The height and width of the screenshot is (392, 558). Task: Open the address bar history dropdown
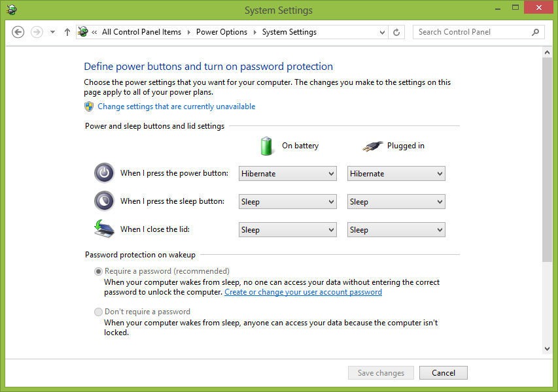tap(382, 33)
